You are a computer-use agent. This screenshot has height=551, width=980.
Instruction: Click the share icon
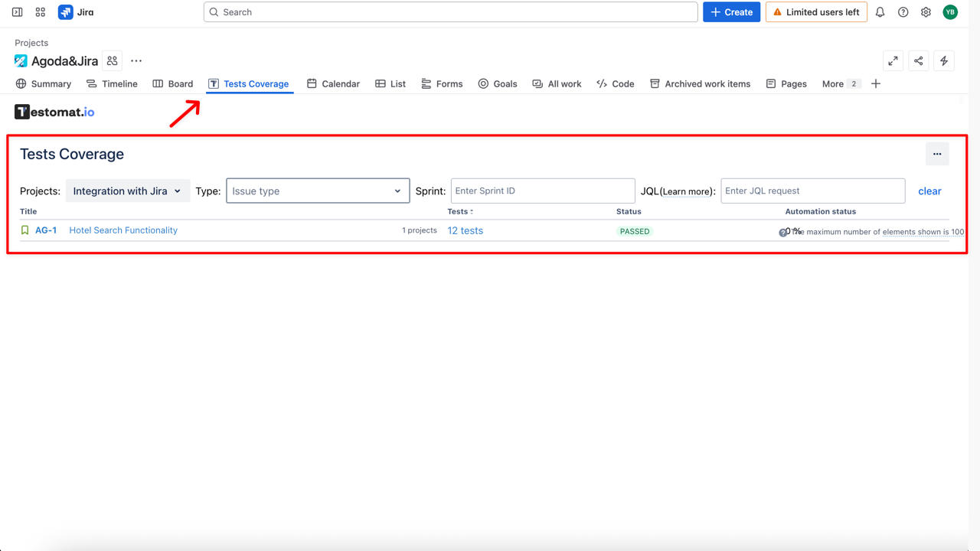coord(919,61)
